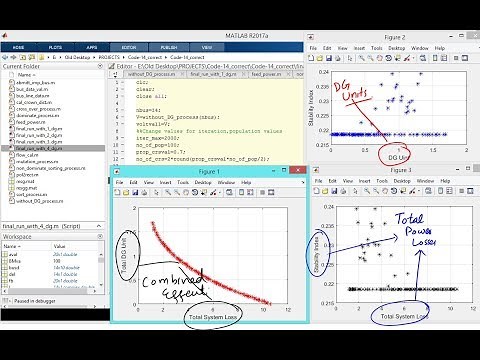Insert colorbar via Figure 1 toolbar
The width and height of the screenshot is (480, 360).
[x=241, y=192]
